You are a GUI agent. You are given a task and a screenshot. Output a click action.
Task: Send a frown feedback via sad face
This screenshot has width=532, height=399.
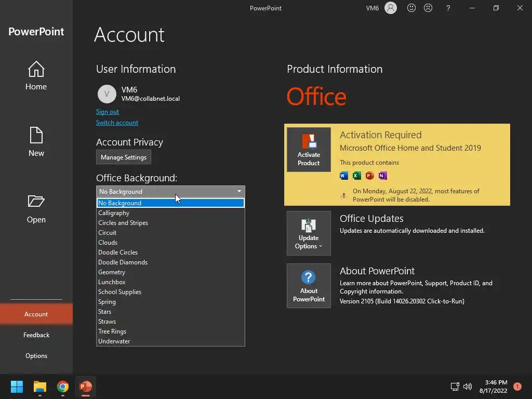[x=428, y=8]
